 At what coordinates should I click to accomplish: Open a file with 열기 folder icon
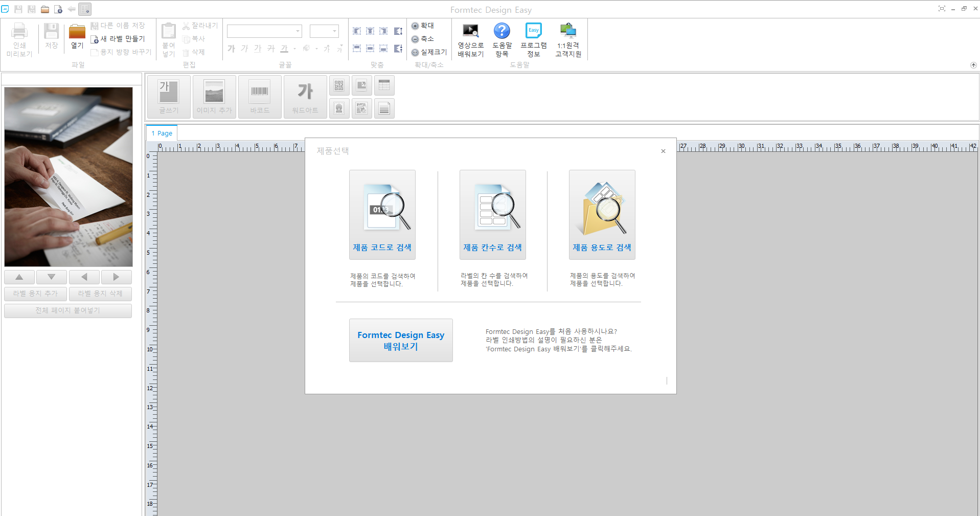pyautogui.click(x=77, y=36)
